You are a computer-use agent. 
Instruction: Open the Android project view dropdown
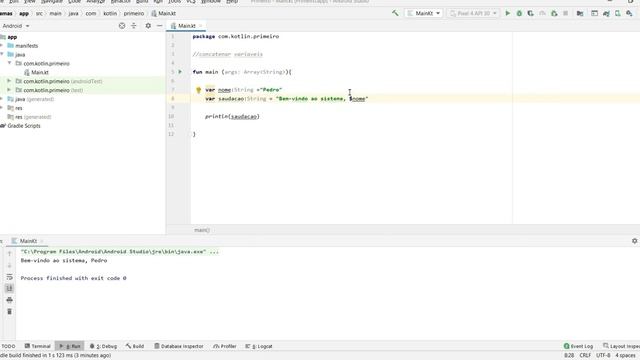point(16,26)
